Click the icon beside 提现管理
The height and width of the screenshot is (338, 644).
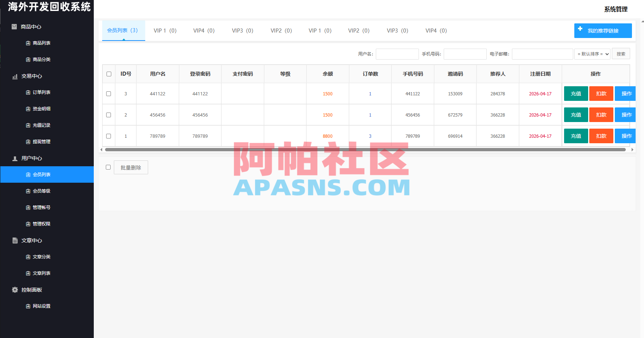(x=28, y=142)
